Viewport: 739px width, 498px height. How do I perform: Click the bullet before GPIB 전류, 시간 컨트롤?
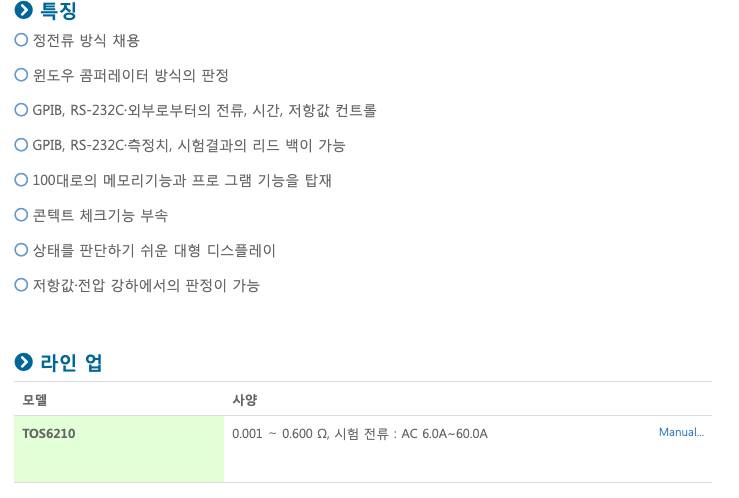21,110
